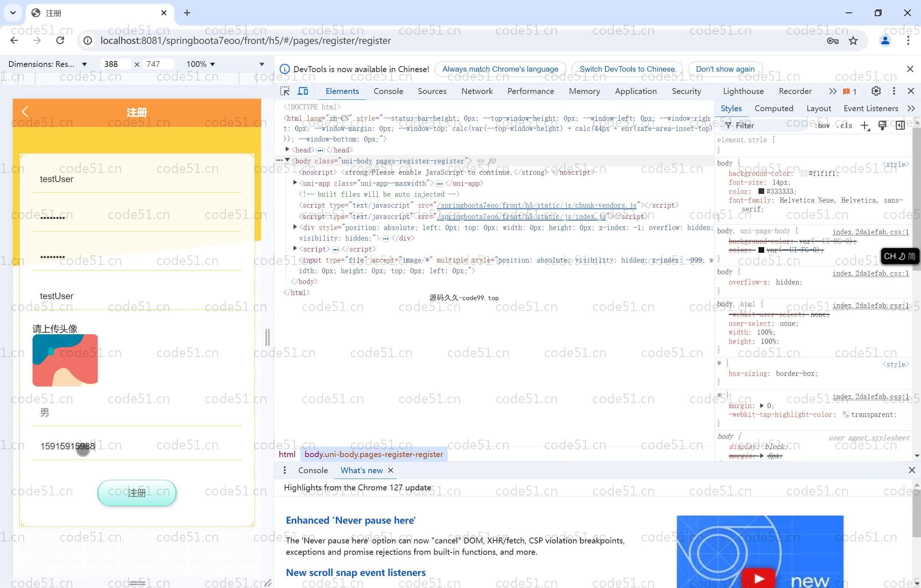Click the transparent tap-highlight color swatch

click(x=846, y=415)
